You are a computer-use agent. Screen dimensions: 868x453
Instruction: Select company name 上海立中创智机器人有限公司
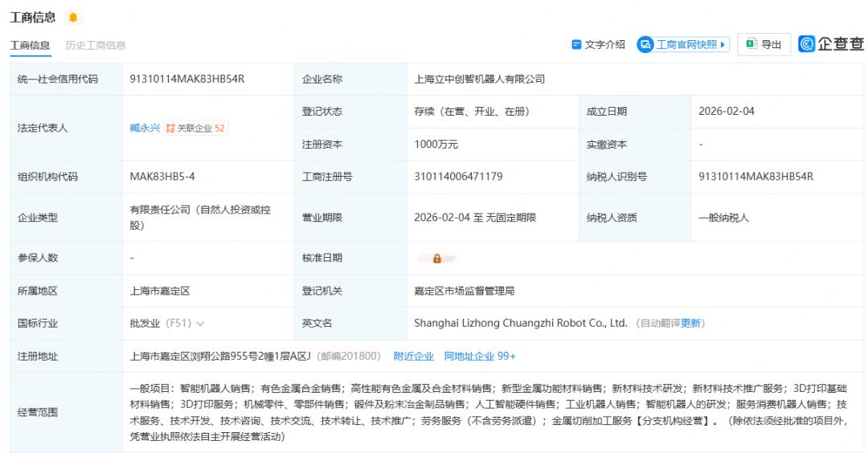pyautogui.click(x=479, y=79)
